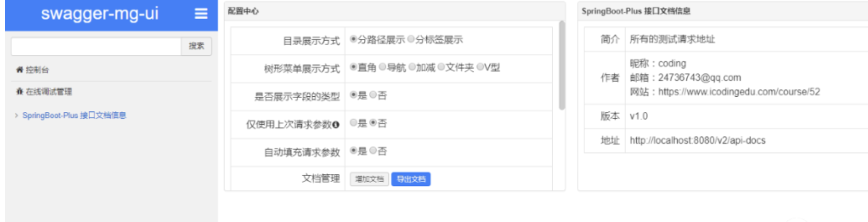Set 自动填充请求参数 to 是
Viewport: 868px width, 222px height.
tap(353, 151)
